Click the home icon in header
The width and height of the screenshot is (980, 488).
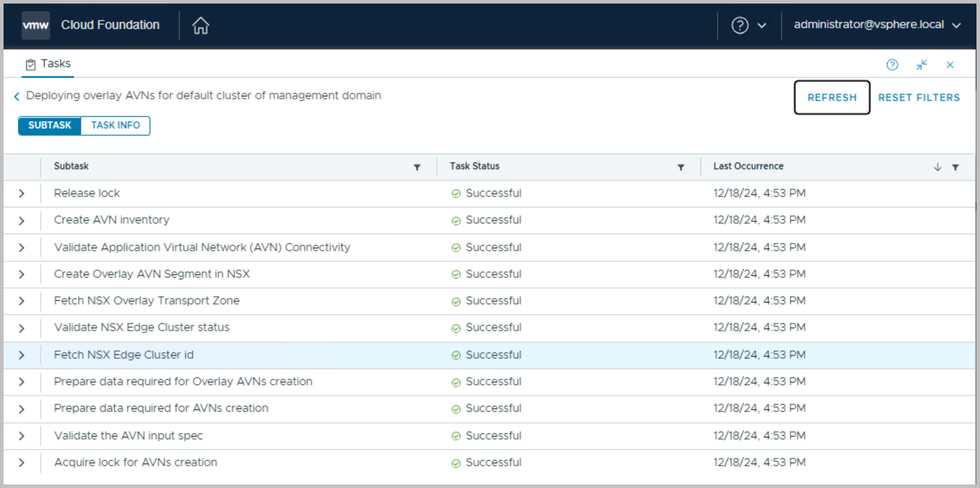[201, 25]
